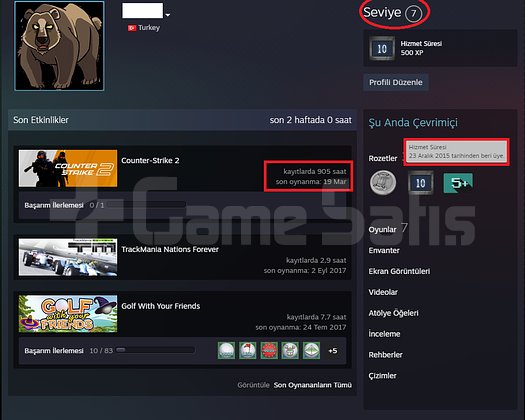Open the red Golf achievement icon
The width and height of the screenshot is (525, 420).
pyautogui.click(x=269, y=351)
